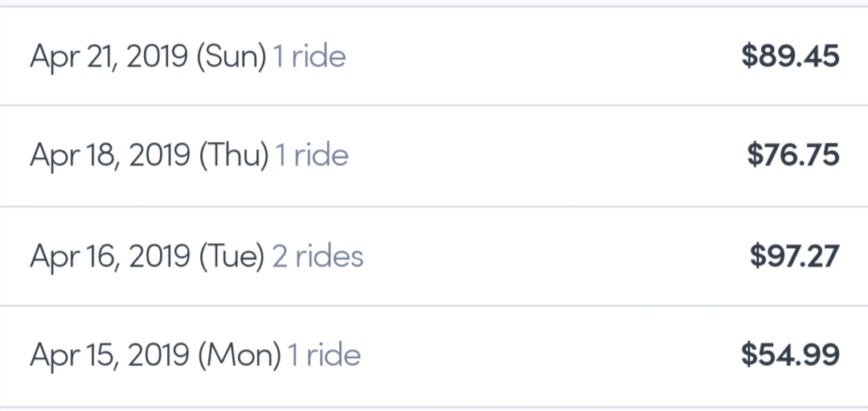Click the $76.75 fare amount

(x=792, y=155)
